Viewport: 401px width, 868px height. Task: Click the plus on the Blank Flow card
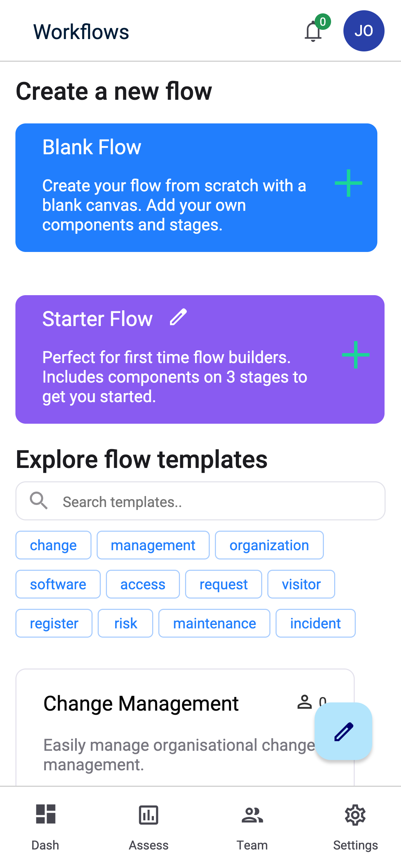[348, 184]
